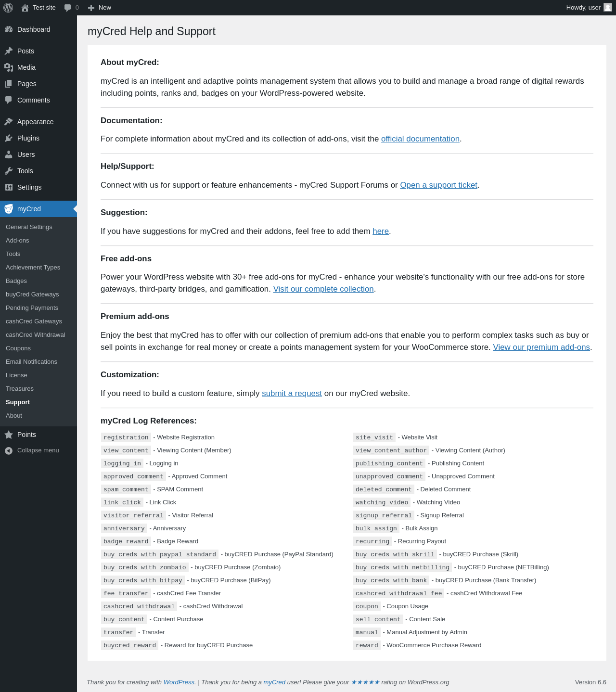Open the official documentation link
This screenshot has height=692, width=616.
point(420,139)
